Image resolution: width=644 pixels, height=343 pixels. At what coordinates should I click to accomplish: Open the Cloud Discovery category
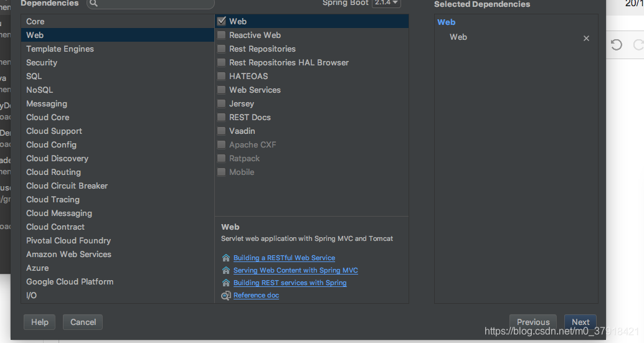tap(118, 158)
